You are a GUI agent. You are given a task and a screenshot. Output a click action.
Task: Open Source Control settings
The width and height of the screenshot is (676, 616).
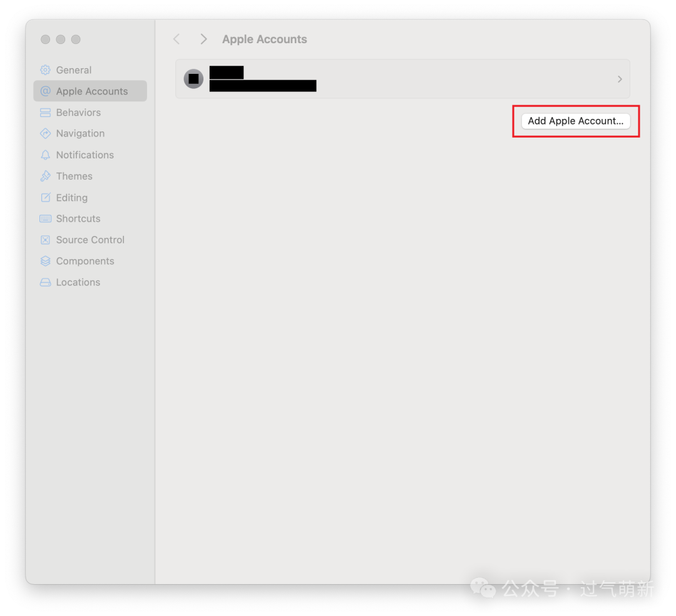(x=90, y=240)
